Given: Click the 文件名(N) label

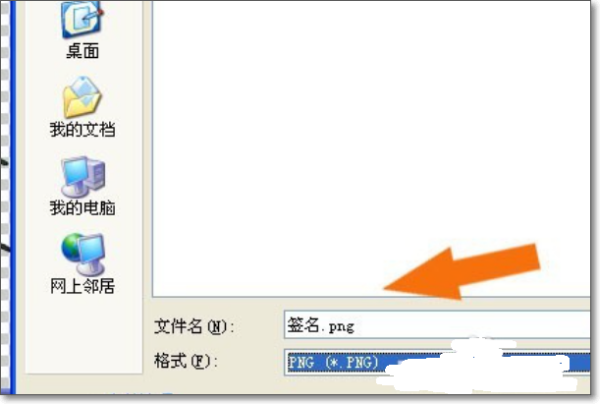Looking at the screenshot, I should point(194,326).
